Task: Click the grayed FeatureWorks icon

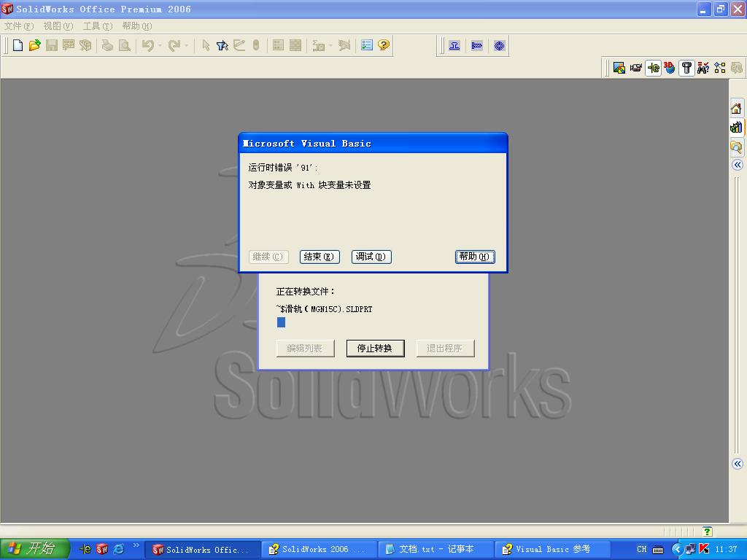Action: tap(737, 68)
